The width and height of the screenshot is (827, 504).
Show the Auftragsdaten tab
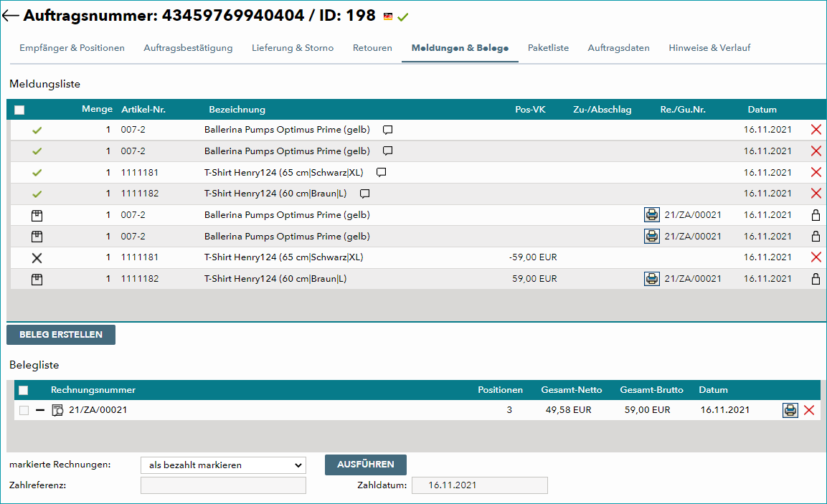619,48
